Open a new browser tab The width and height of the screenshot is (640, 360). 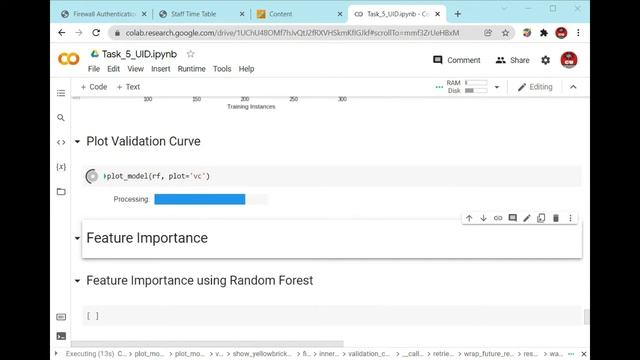click(x=458, y=14)
